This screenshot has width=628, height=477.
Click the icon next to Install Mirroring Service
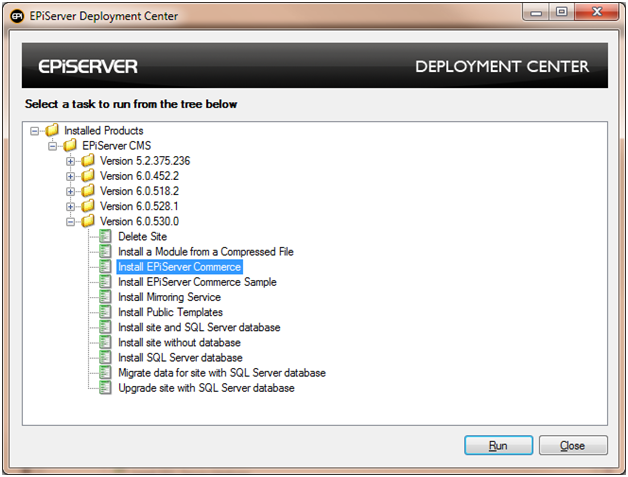107,297
